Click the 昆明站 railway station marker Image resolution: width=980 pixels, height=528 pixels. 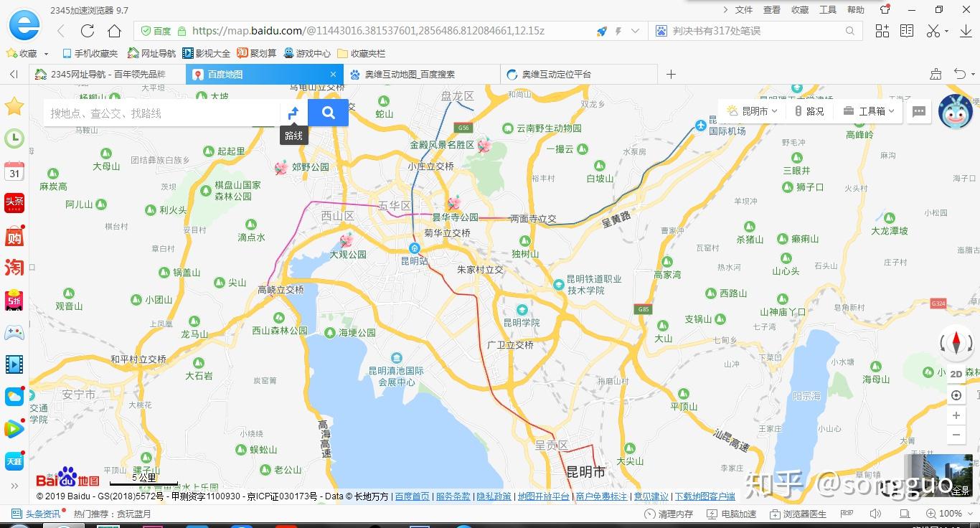[414, 248]
